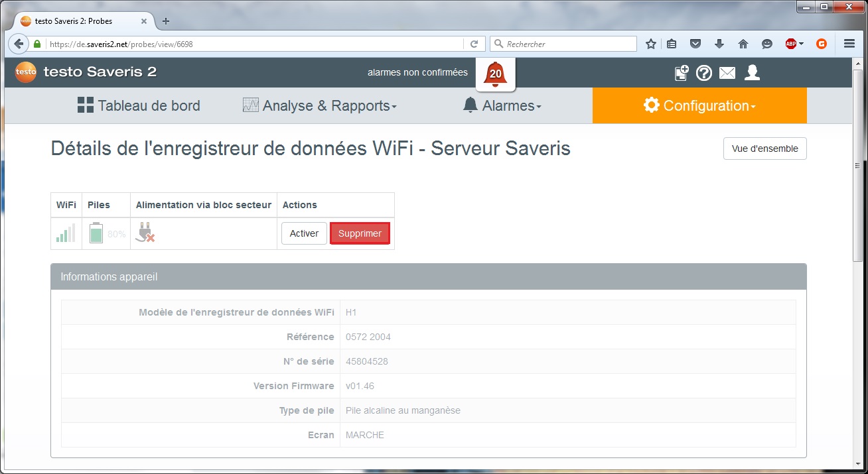Click the Activer button
This screenshot has width=868, height=474.
(x=304, y=233)
